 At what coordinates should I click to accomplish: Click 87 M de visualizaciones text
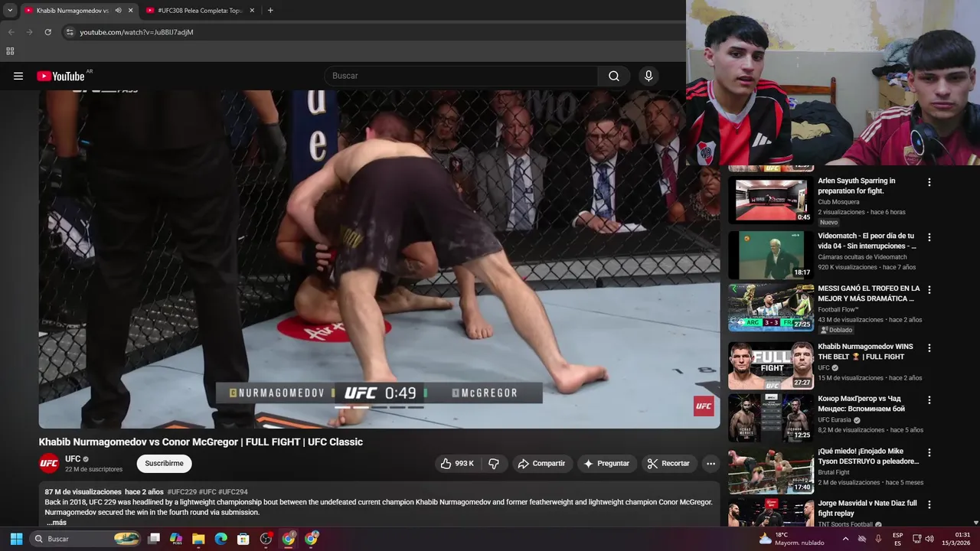click(83, 492)
